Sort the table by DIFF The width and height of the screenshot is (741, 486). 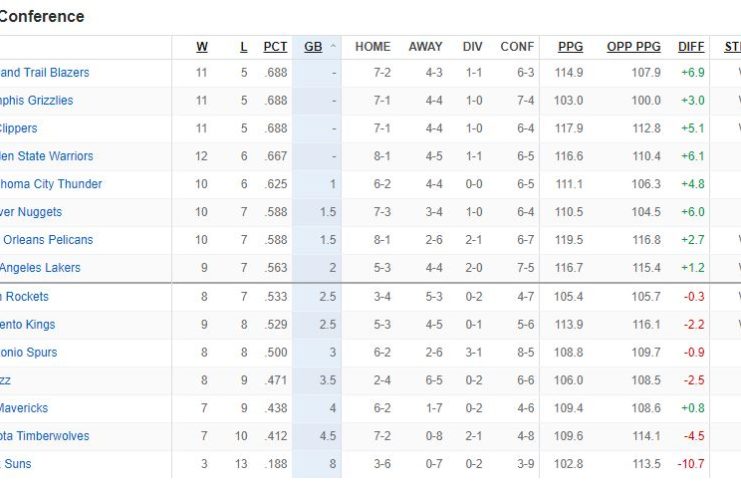pyautogui.click(x=691, y=47)
